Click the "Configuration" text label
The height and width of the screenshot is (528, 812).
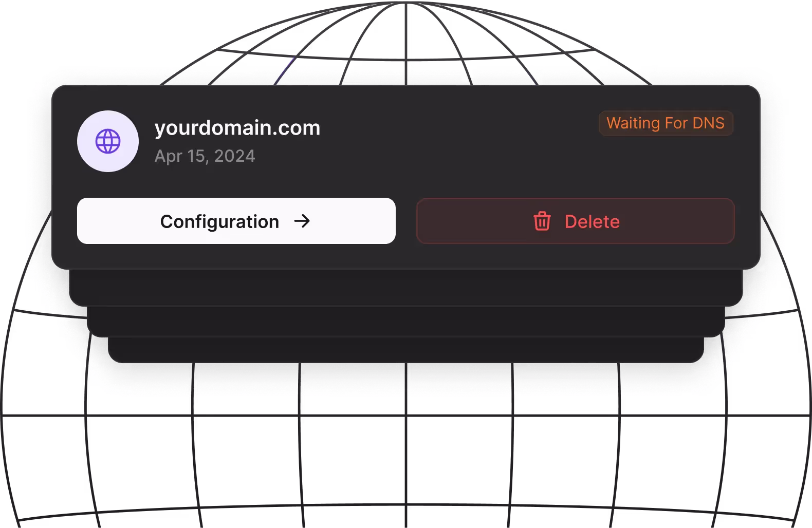pos(219,222)
